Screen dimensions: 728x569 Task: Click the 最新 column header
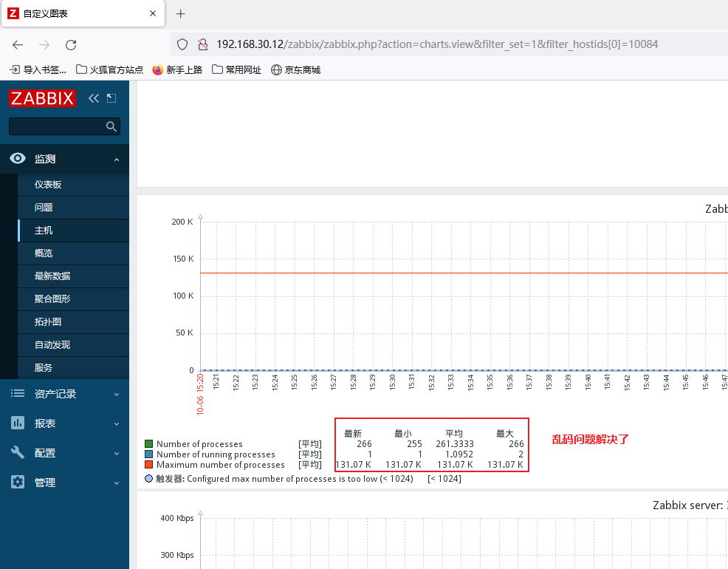[353, 433]
